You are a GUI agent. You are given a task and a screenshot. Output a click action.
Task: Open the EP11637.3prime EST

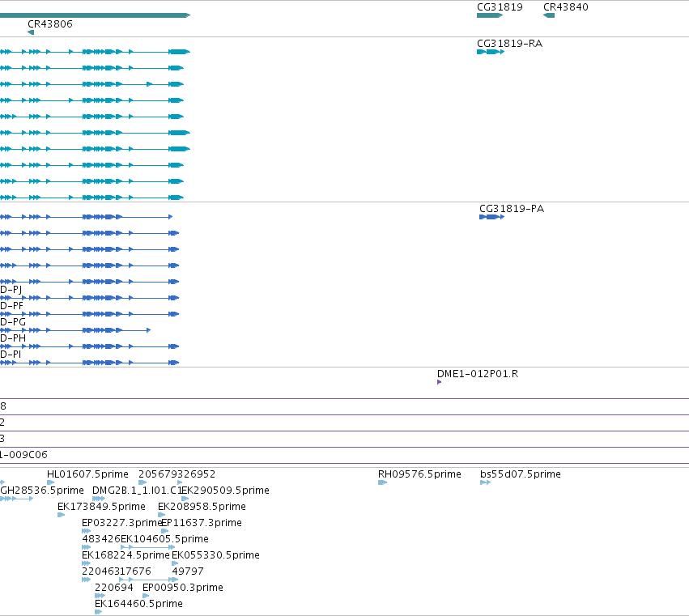pyautogui.click(x=165, y=531)
